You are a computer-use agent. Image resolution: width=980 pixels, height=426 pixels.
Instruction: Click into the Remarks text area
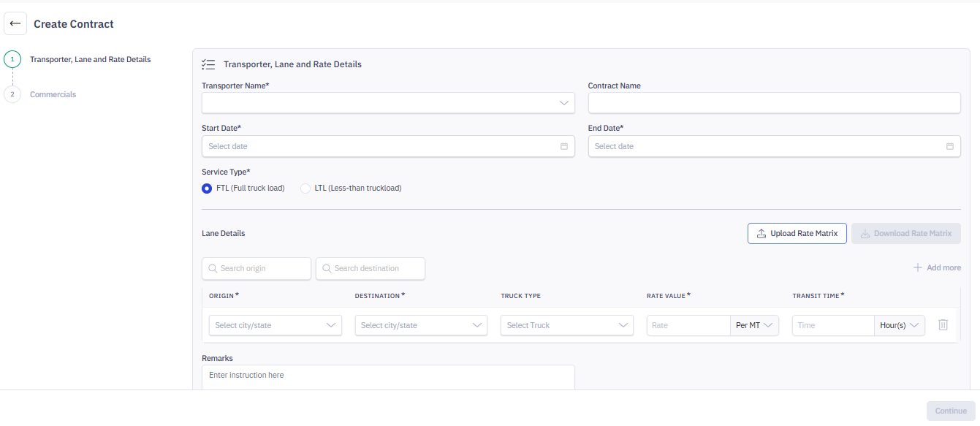tap(388, 377)
